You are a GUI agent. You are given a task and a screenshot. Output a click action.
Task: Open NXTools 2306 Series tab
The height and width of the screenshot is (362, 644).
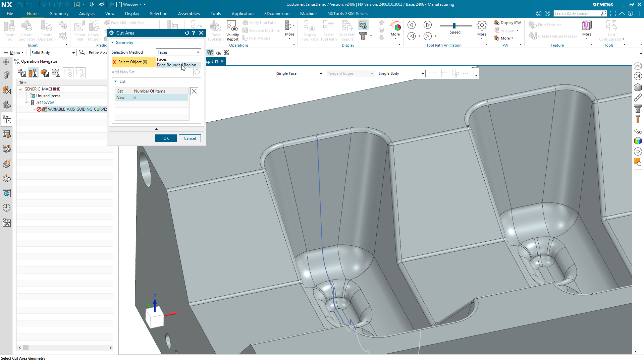pyautogui.click(x=347, y=13)
